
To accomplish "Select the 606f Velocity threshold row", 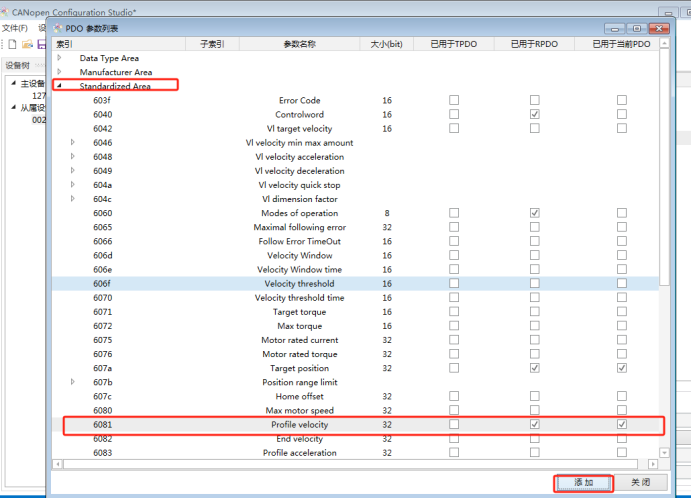I will tap(356, 283).
